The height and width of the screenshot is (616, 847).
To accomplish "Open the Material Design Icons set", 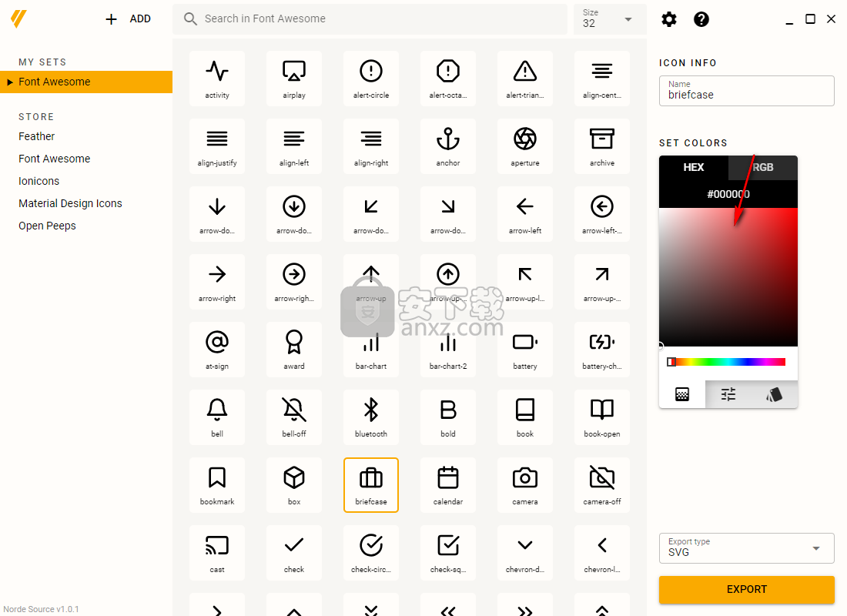I will point(70,203).
